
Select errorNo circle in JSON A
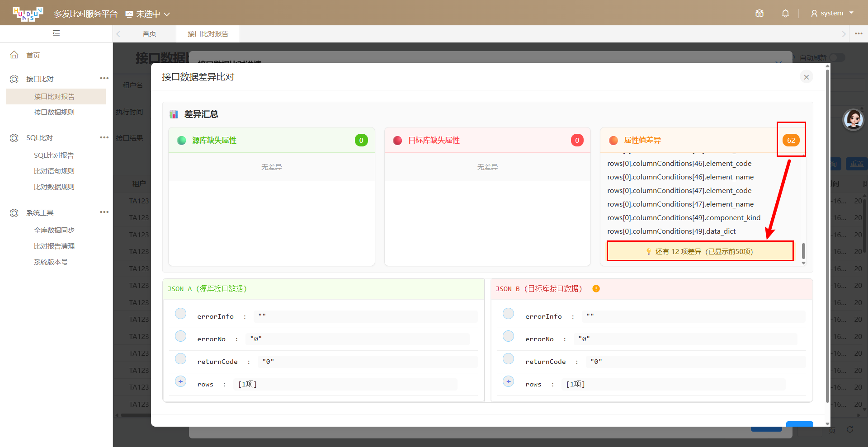[180, 336]
